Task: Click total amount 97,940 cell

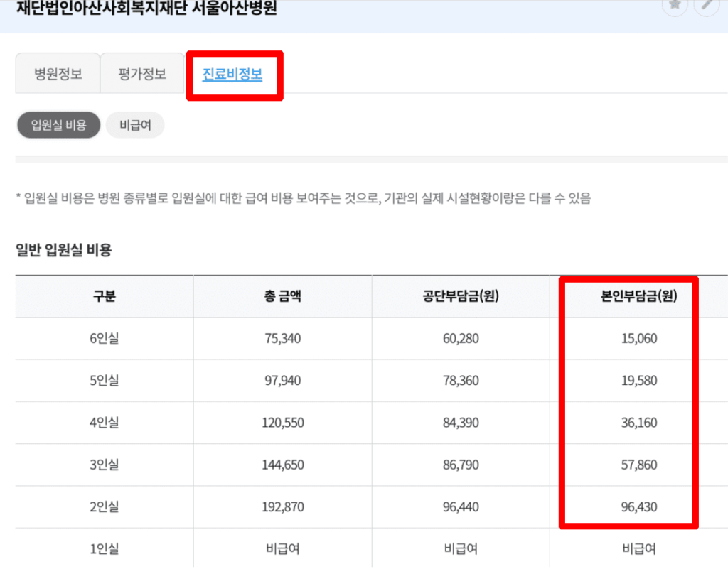Action: [x=283, y=381]
